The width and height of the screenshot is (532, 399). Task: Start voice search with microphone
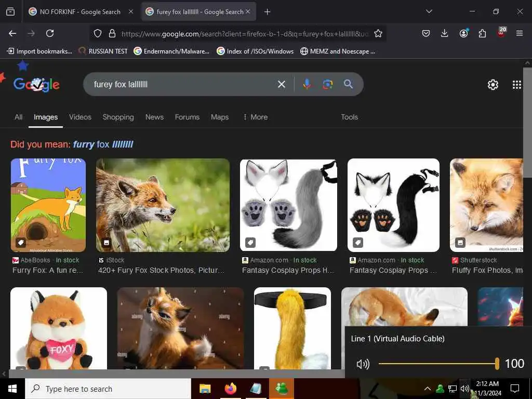(307, 84)
